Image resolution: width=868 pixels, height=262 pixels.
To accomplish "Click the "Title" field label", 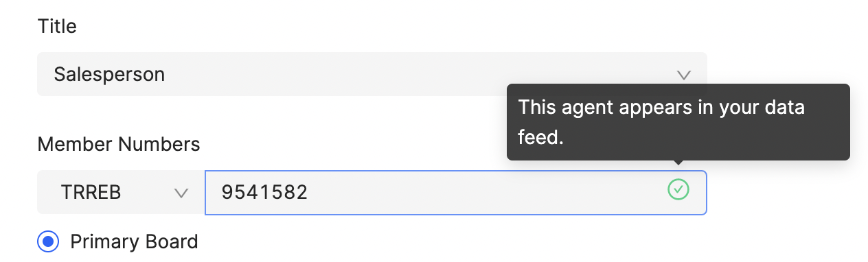I will click(57, 27).
